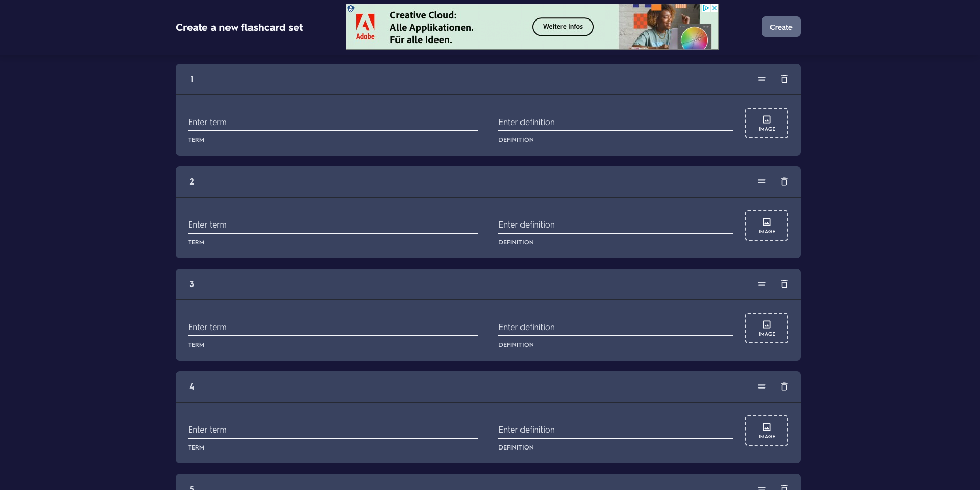Screen dimensions: 980x490
Task: Click the definition field on card 1
Action: click(x=615, y=122)
